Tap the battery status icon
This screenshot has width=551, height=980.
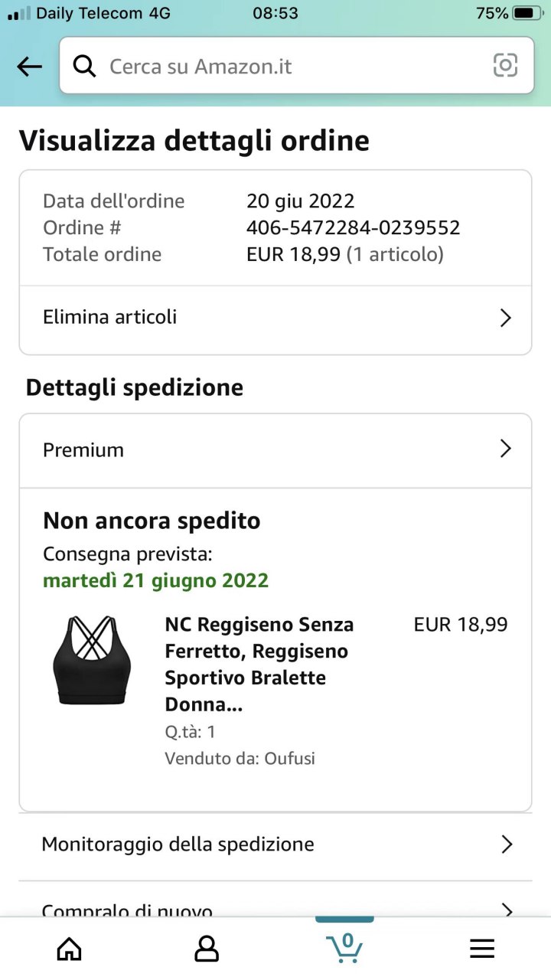coord(527,13)
